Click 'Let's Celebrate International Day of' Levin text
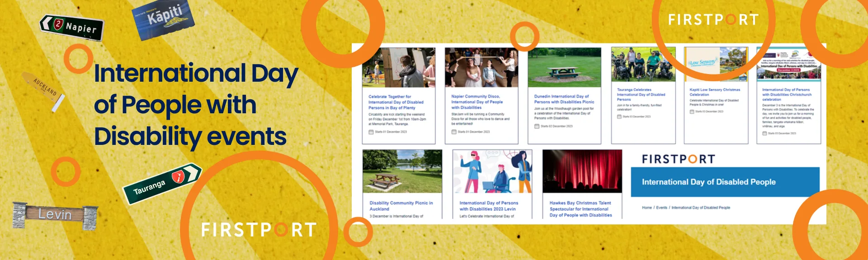The height and width of the screenshot is (260, 868). click(x=486, y=216)
